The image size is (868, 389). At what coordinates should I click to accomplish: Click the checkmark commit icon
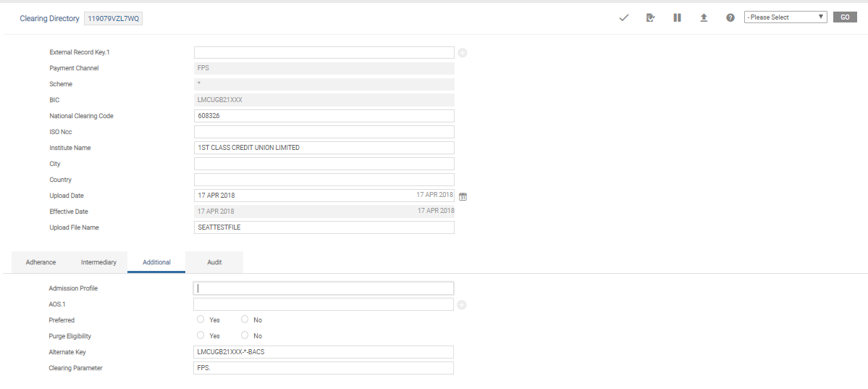pos(624,17)
